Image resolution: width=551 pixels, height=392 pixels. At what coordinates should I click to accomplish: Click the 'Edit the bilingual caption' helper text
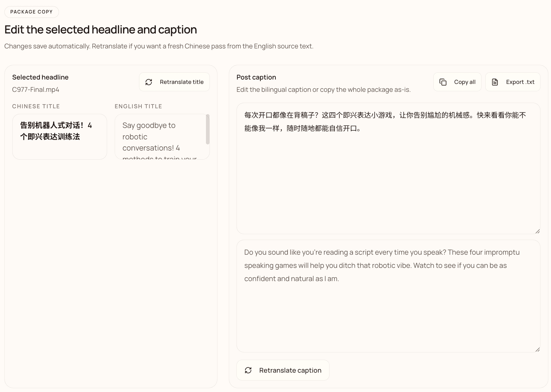(x=323, y=90)
